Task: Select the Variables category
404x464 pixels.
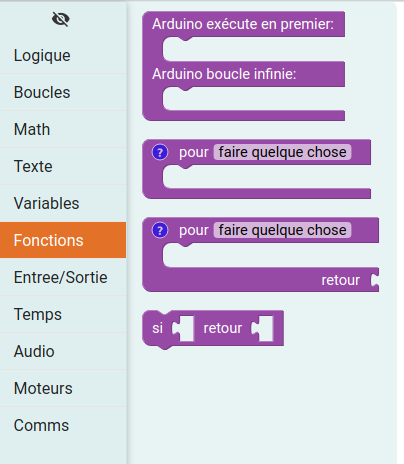Action: [63, 203]
